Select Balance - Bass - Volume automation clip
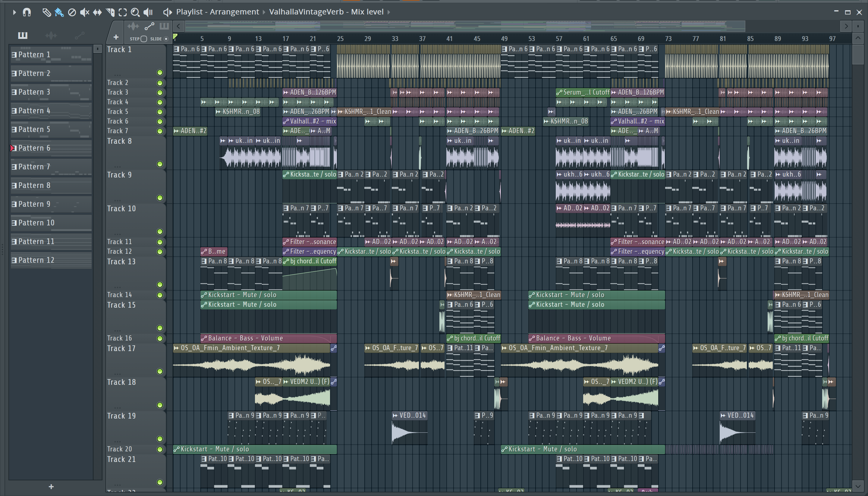Image resolution: width=868 pixels, height=496 pixels. click(x=269, y=338)
